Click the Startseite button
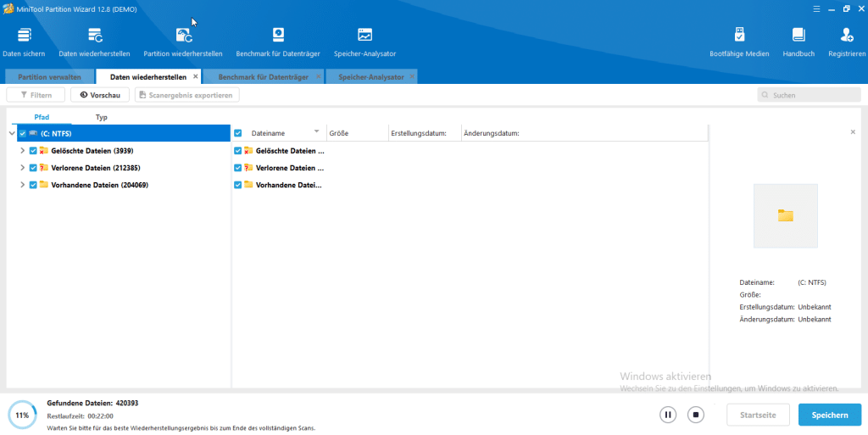The height and width of the screenshot is (435, 868). coord(758,415)
